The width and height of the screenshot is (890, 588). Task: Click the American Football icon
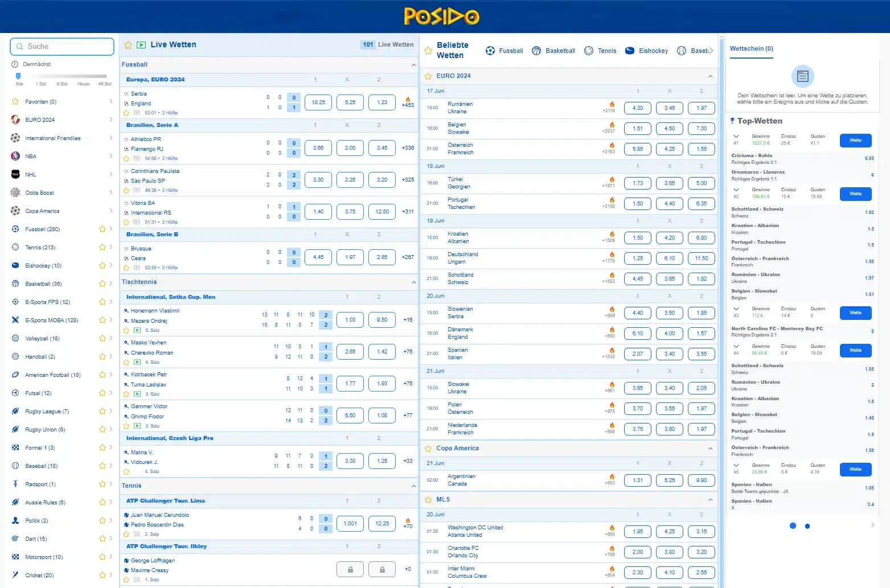(x=15, y=375)
